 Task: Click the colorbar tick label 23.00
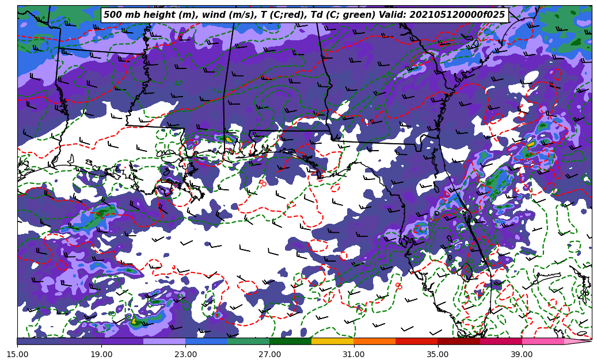tap(185, 354)
